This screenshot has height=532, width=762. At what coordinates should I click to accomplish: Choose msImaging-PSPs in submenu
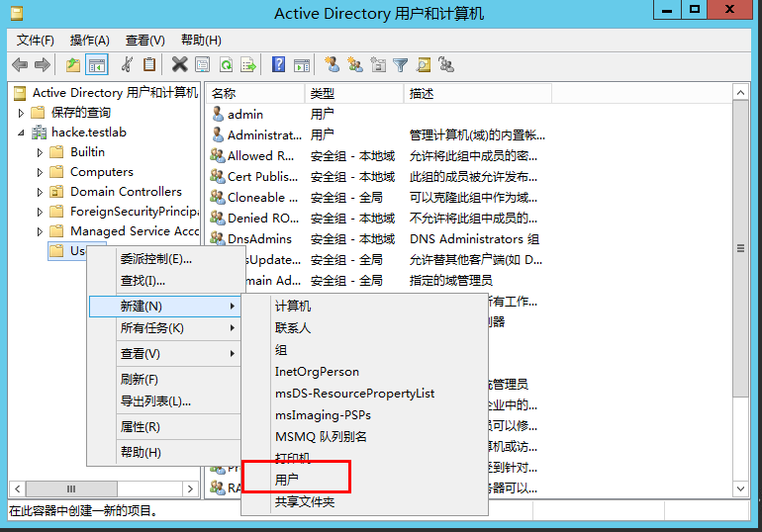click(364, 415)
